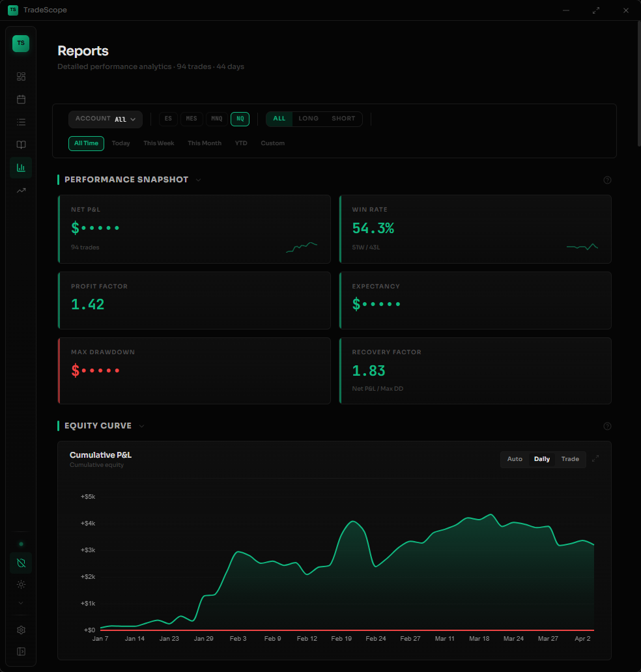Image resolution: width=641 pixels, height=672 pixels.
Task: Open the trade list icon in sidebar
Action: (21, 122)
